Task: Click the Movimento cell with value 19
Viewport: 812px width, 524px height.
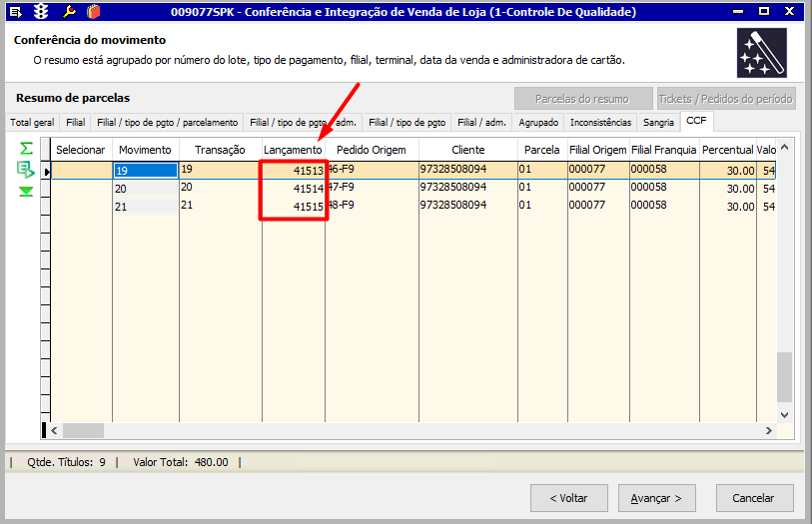Action: pos(146,171)
